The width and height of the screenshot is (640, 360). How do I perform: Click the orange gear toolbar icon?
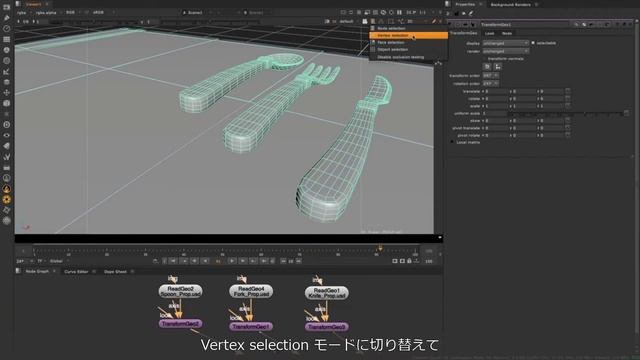[x=7, y=199]
